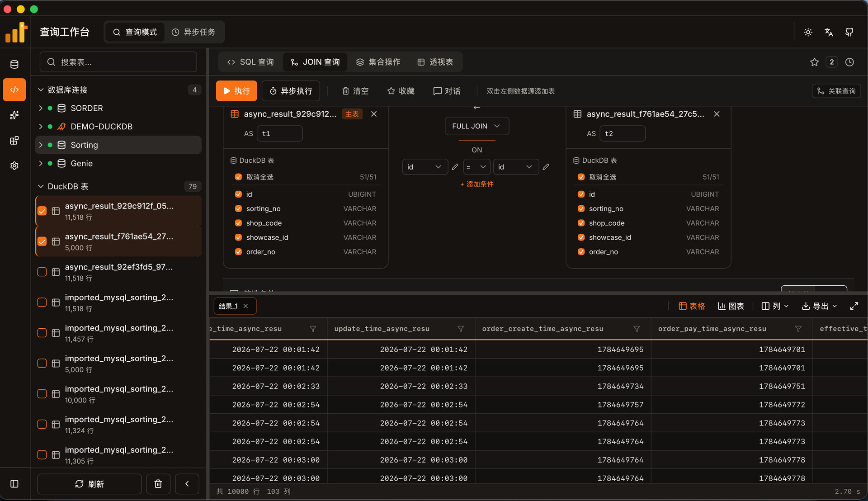868x501 pixels.
Task: Run the query with 执行 button
Action: [x=236, y=91]
